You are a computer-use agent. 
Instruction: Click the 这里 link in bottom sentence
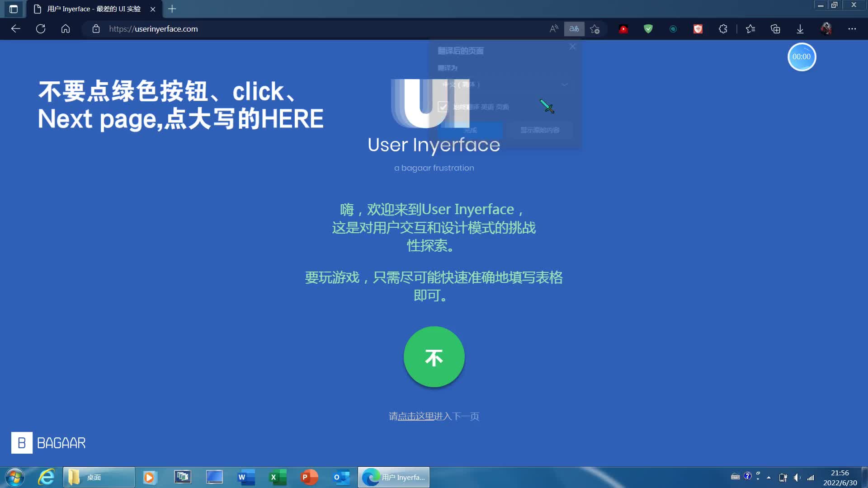425,416
